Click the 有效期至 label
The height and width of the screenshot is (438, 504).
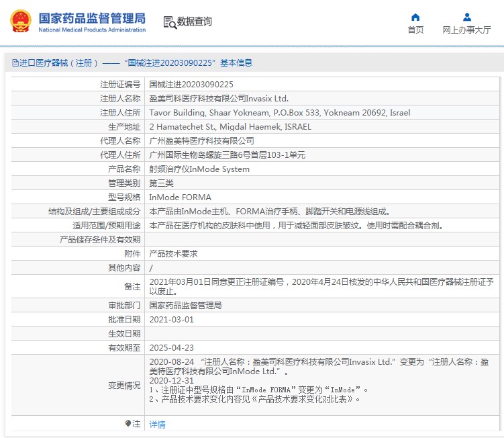coord(124,347)
